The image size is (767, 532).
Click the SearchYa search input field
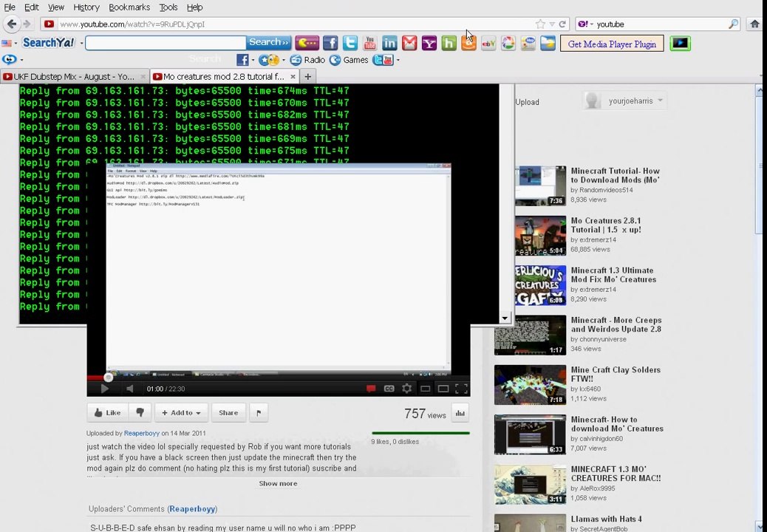166,43
